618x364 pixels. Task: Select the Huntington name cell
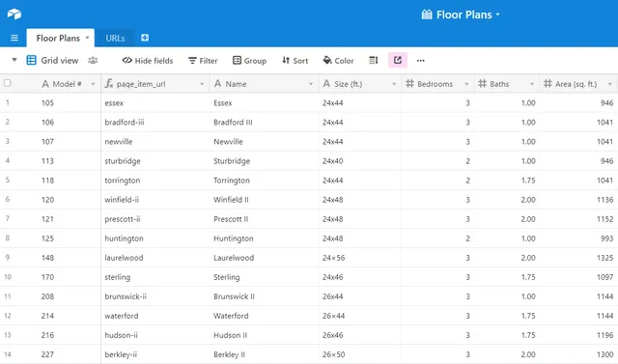[264, 238]
